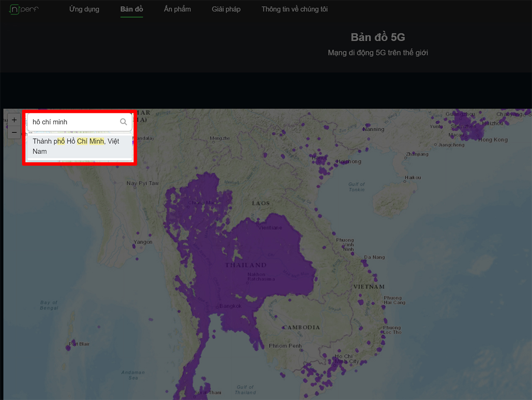The width and height of the screenshot is (532, 400).
Task: Click the Hong Kong map label
Action: pyautogui.click(x=493, y=140)
